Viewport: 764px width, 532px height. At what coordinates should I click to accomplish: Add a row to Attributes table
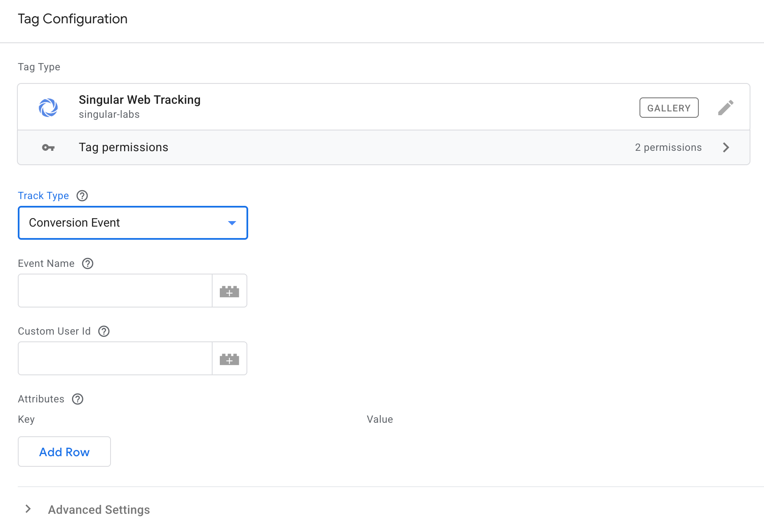pyautogui.click(x=64, y=452)
